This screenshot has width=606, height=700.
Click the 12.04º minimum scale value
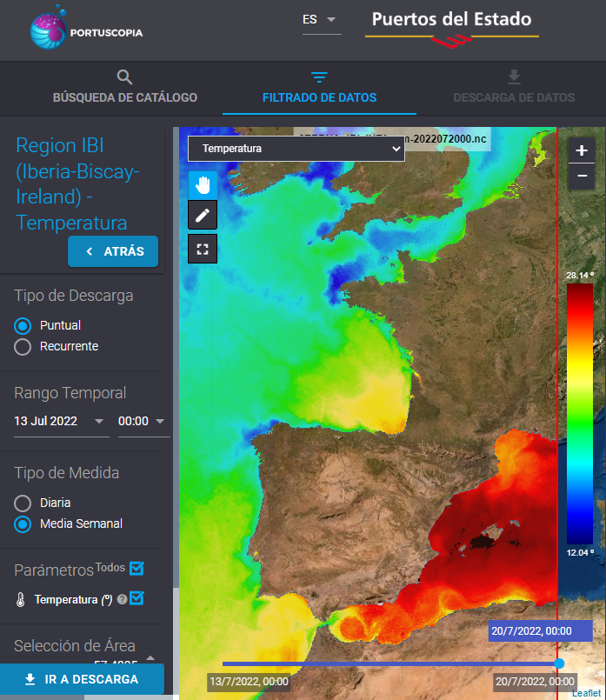(580, 553)
